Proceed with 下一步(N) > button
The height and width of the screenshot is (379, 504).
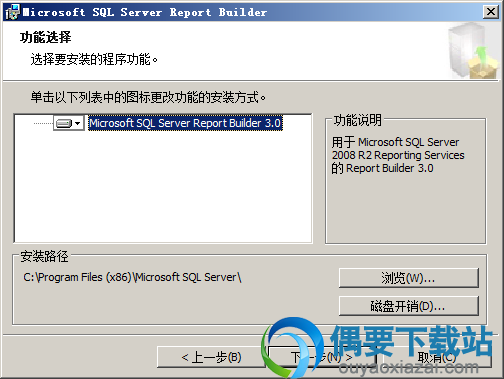click(322, 357)
